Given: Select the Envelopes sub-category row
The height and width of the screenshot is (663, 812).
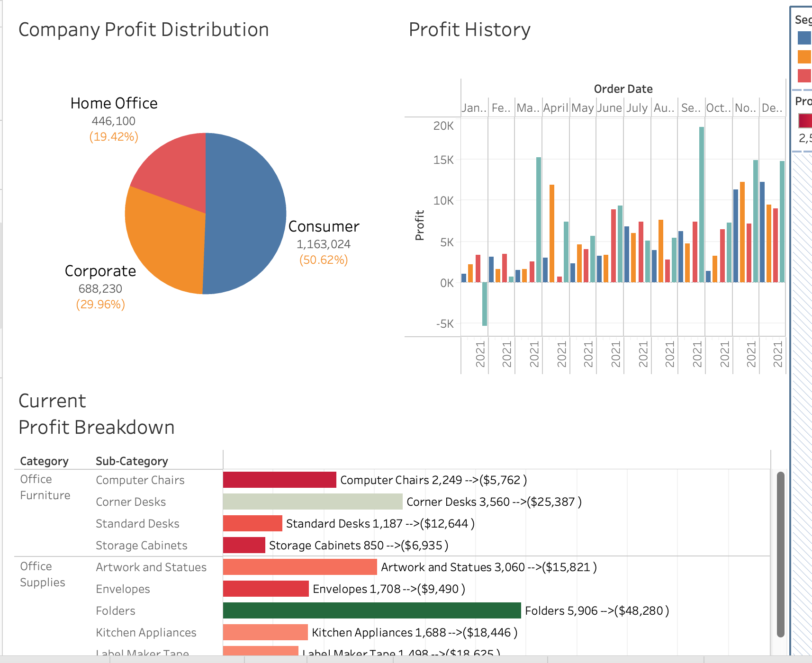Looking at the screenshot, I should coord(123,589).
